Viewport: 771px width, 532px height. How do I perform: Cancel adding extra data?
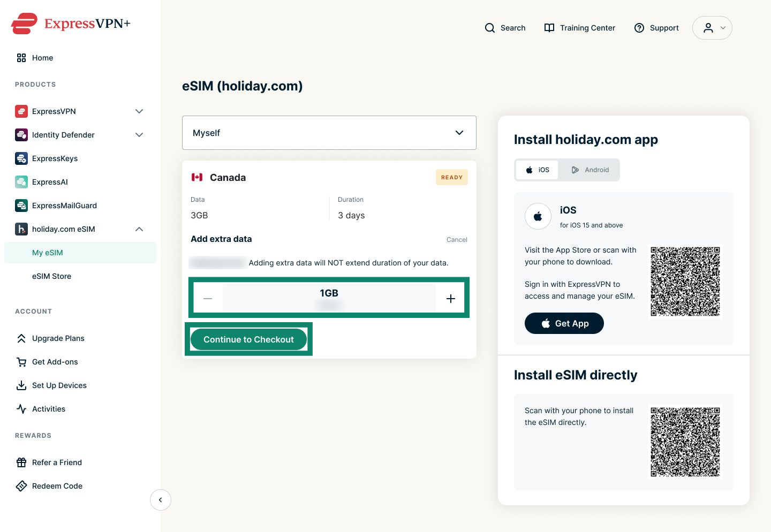(x=457, y=240)
